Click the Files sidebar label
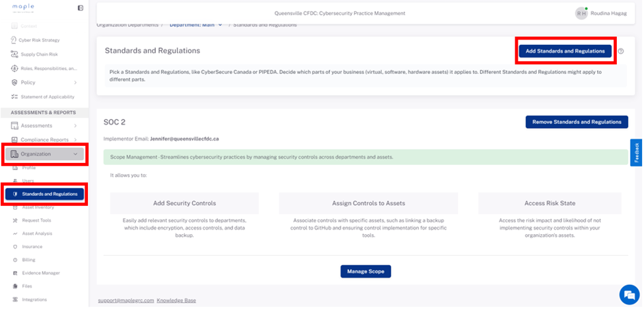Image resolution: width=644 pixels, height=310 pixels. coord(27,286)
